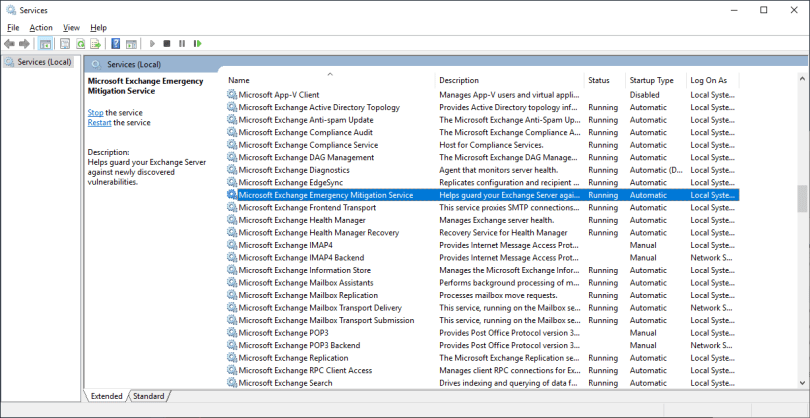810x418 pixels.
Task: Switch to the Standard tab
Action: [x=149, y=396]
